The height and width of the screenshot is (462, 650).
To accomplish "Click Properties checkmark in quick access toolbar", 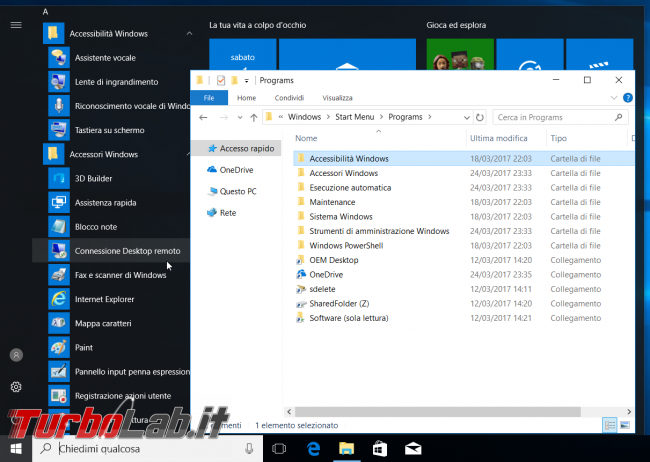I will click(221, 80).
